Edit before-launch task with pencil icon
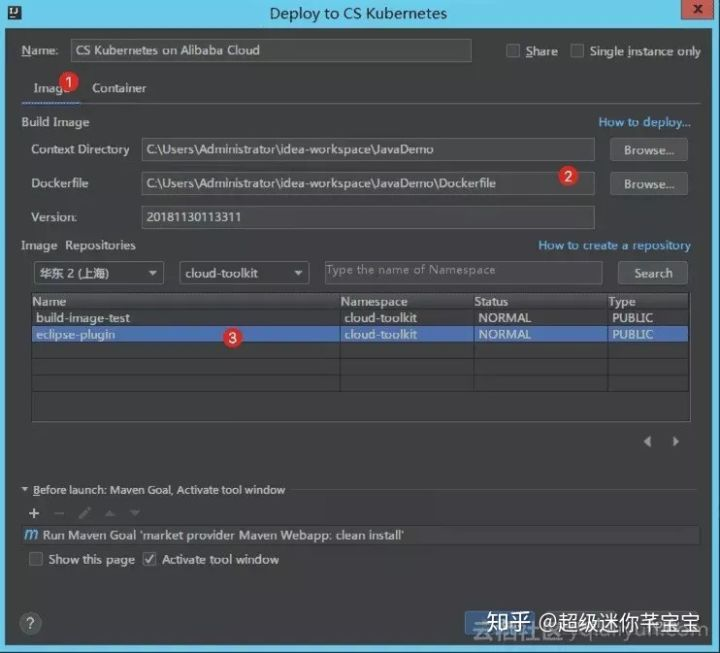 84,513
